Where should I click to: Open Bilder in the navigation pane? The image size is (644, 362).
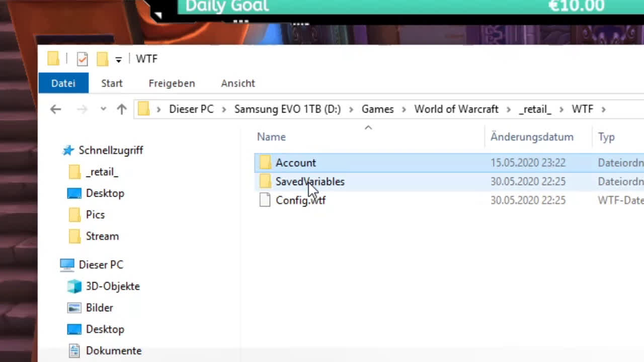(x=99, y=308)
